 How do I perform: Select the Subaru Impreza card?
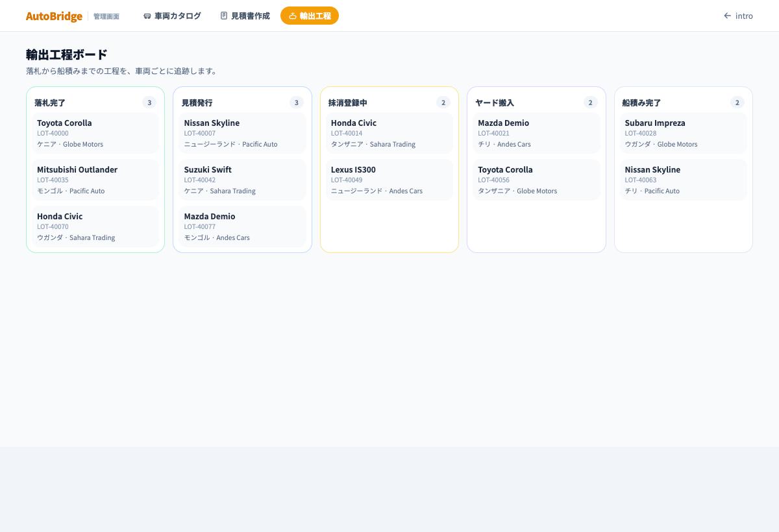click(684, 133)
